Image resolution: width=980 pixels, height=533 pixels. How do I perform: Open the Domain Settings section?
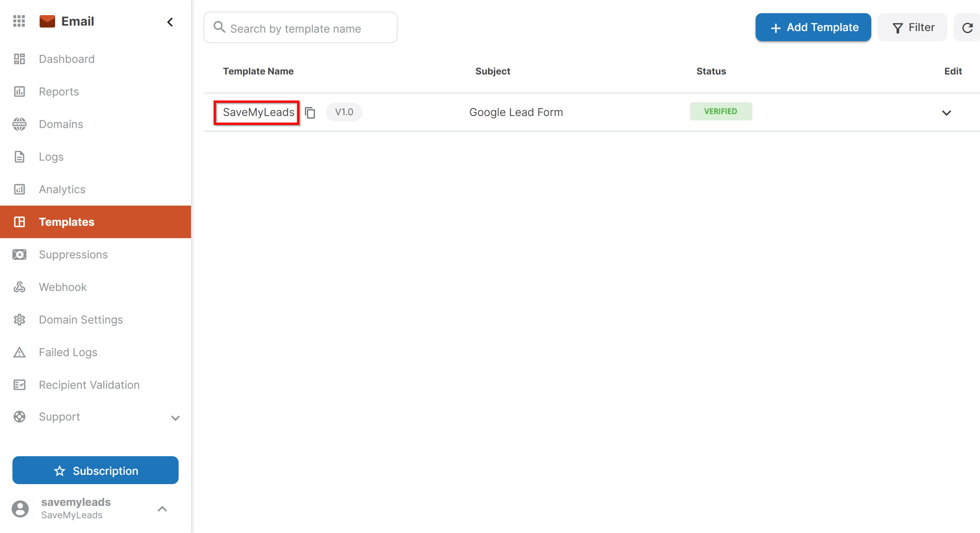click(81, 320)
